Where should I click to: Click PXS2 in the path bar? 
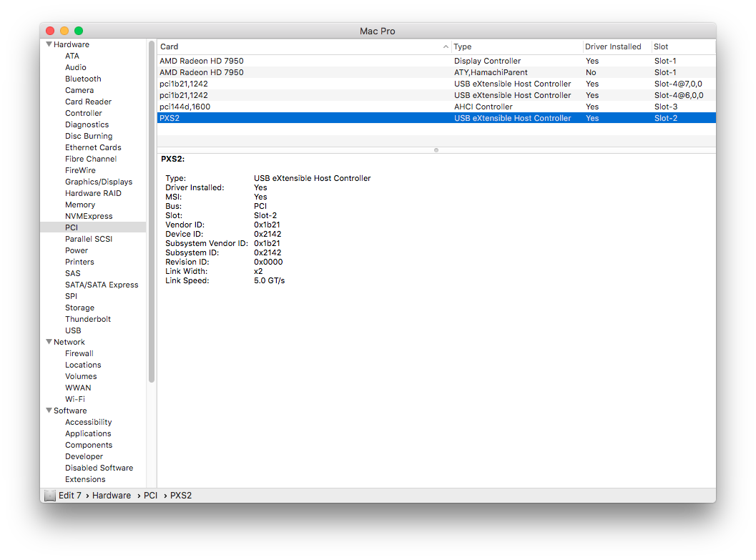click(181, 496)
